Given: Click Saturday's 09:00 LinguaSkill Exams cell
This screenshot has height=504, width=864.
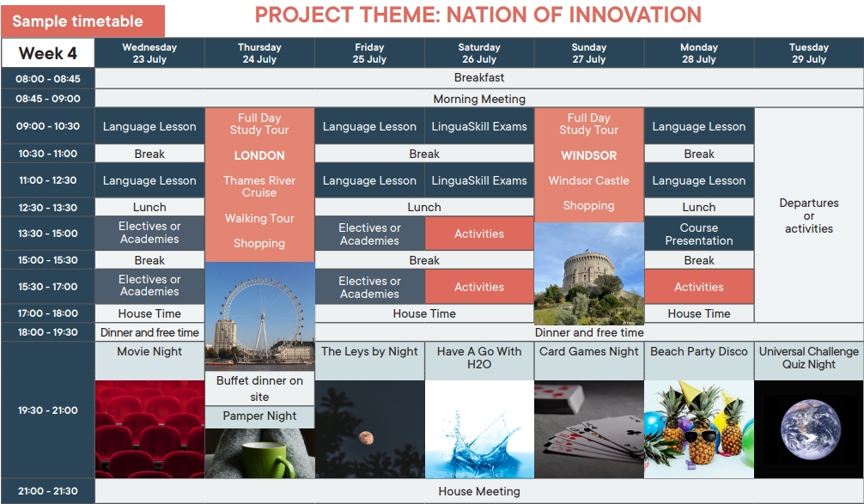Looking at the screenshot, I should [479, 126].
